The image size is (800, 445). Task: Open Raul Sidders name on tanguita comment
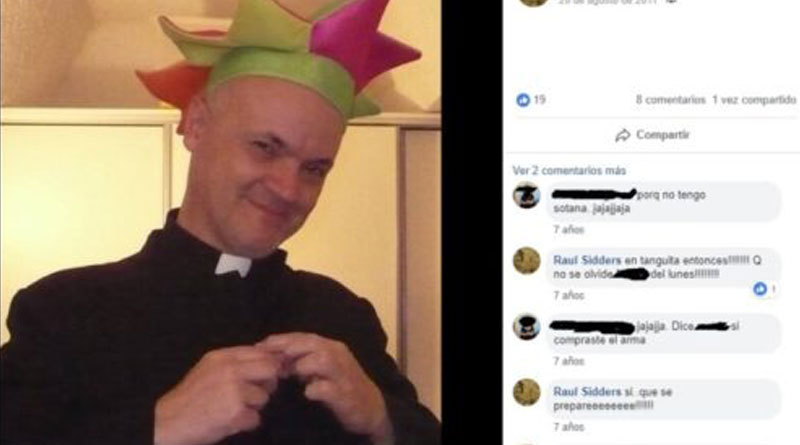click(587, 260)
